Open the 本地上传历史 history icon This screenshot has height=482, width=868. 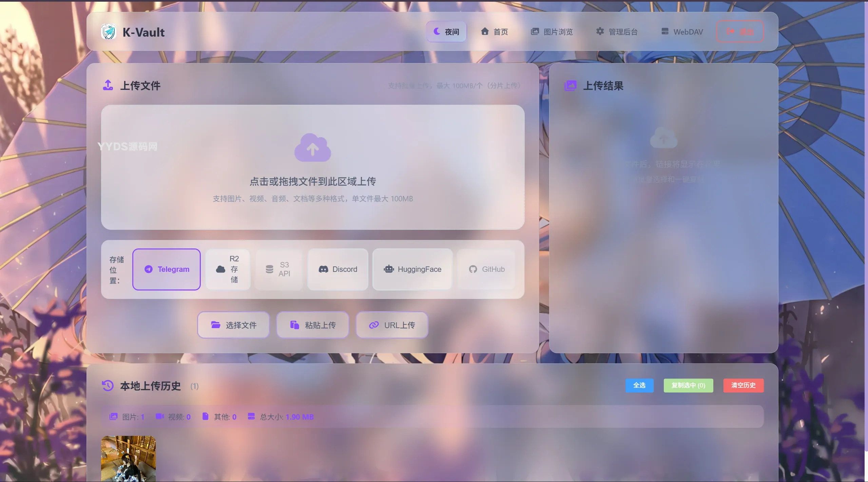point(107,386)
